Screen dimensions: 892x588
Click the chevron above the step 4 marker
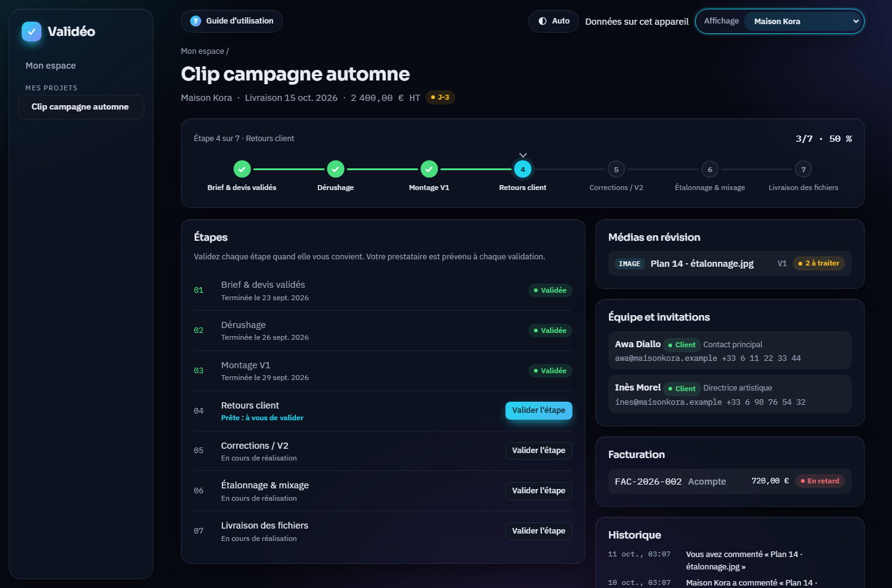[523, 155]
